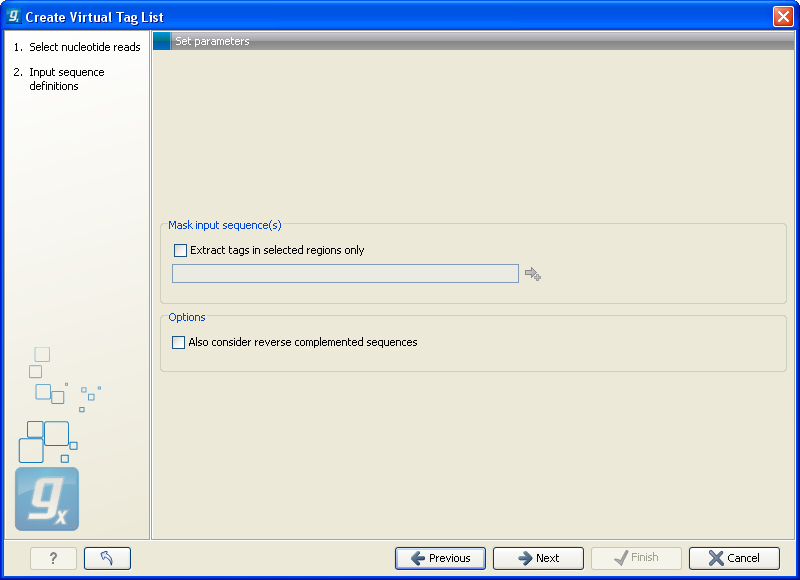Screen dimensions: 800x580
Task: Click the selected regions text field
Action: point(345,274)
